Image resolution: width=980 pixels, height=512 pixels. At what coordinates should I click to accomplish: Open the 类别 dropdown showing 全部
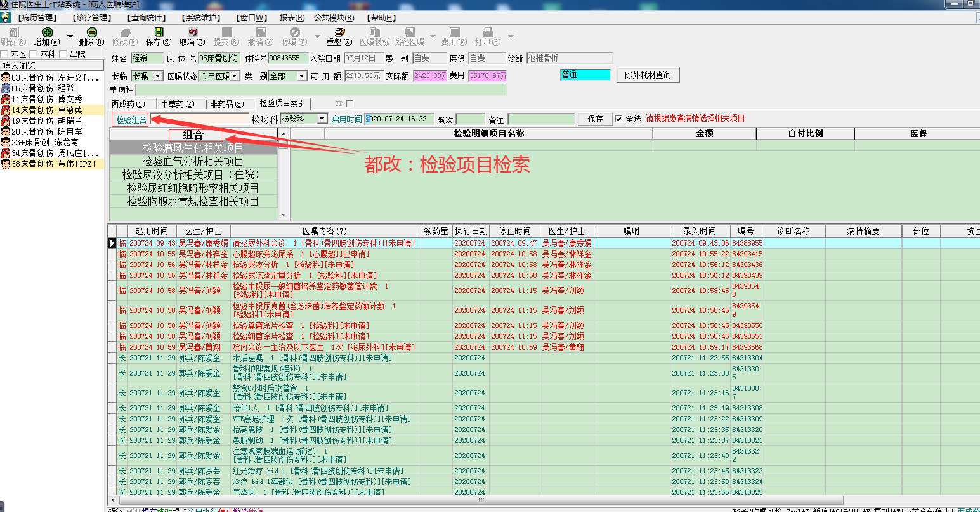point(301,76)
